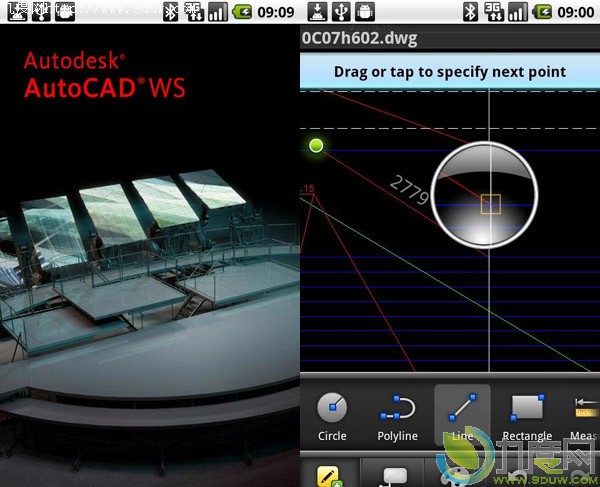Tap the 2779 length label
Viewport: 600px width, 487px height.
(x=409, y=190)
